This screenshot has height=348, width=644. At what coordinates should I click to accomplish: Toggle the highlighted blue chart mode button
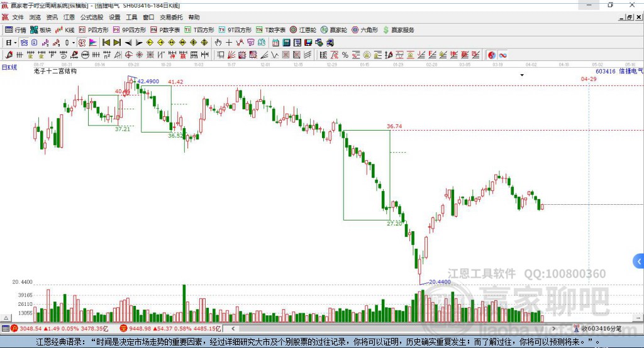25,43
